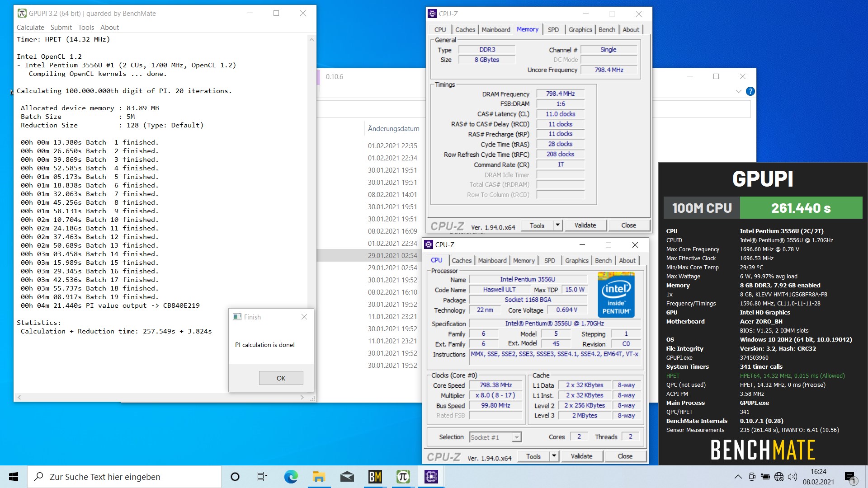Launch Microsoft Edge from the taskbar
Viewport: 868px width, 488px height.
point(291,477)
